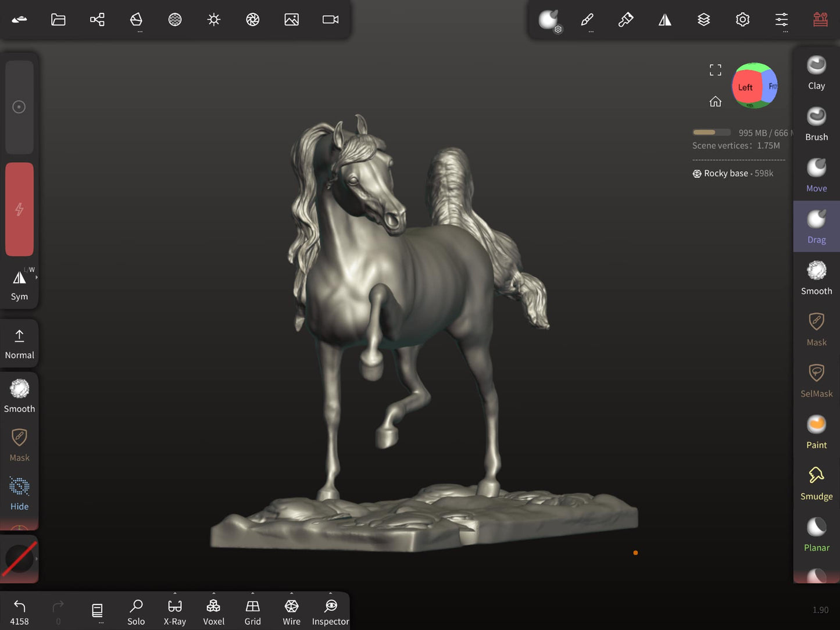Open the Layers stack icon

pyautogui.click(x=703, y=20)
